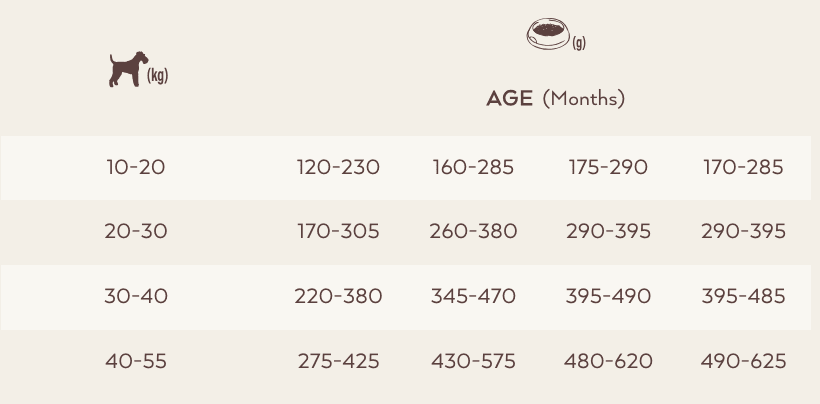Click the 220-380 feeding value
This screenshot has height=404, width=820.
(338, 296)
